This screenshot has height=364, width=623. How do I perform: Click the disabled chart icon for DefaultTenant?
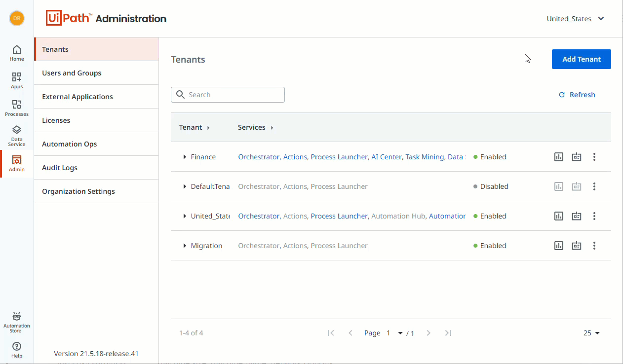[x=559, y=186]
